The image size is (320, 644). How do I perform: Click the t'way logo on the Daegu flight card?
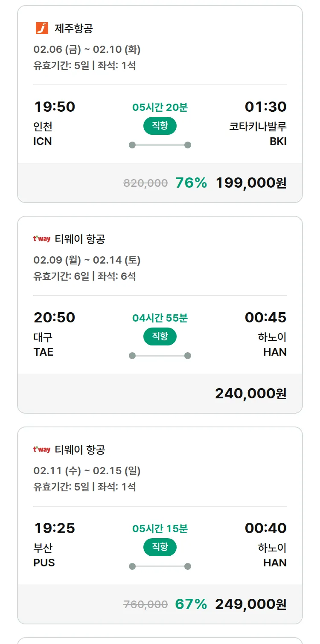coord(42,239)
